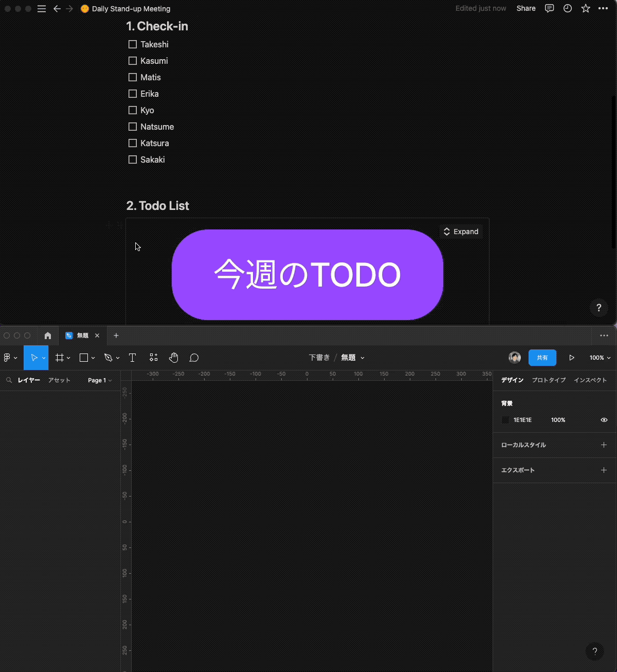Select the Comment tool

tap(194, 358)
